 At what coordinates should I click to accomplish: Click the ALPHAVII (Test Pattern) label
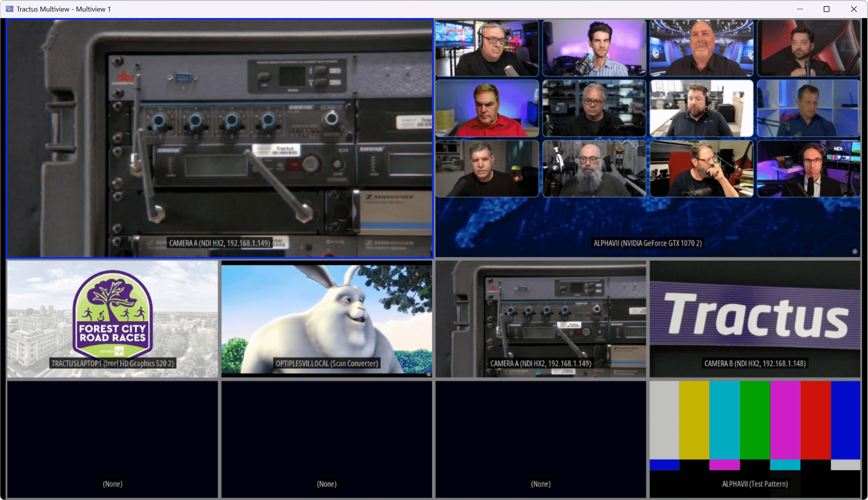[755, 484]
